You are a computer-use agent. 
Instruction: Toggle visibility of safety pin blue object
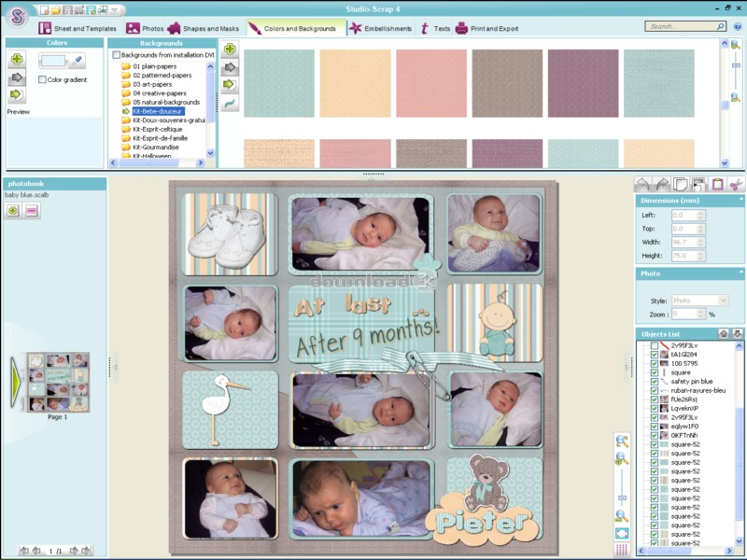[x=654, y=381]
